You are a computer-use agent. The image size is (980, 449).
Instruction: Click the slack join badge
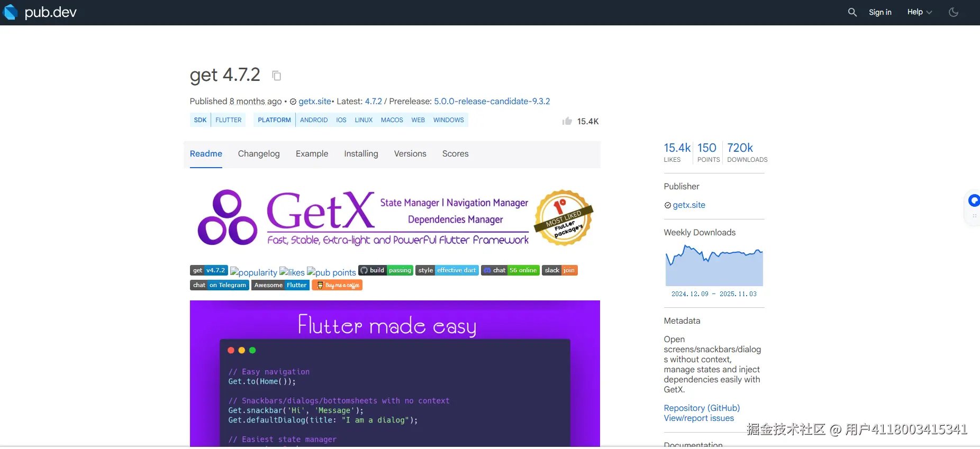[560, 270]
